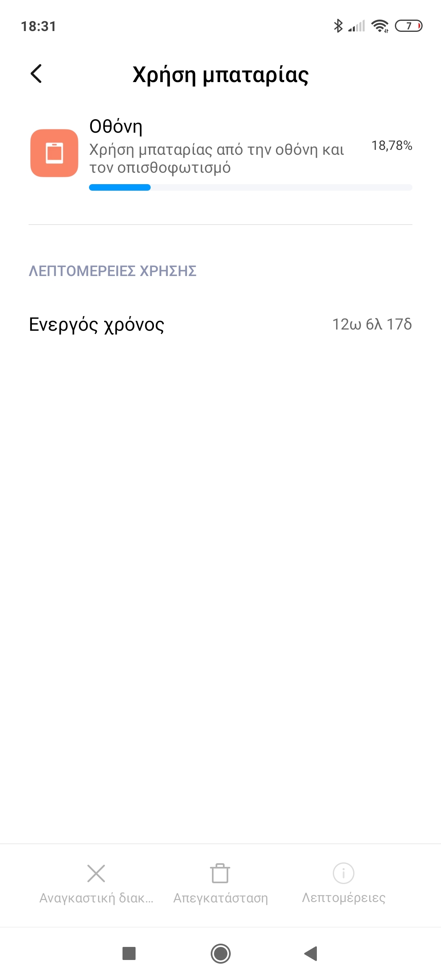Tap the Απεγκατάσταση label
This screenshot has width=441, height=980.
[220, 898]
